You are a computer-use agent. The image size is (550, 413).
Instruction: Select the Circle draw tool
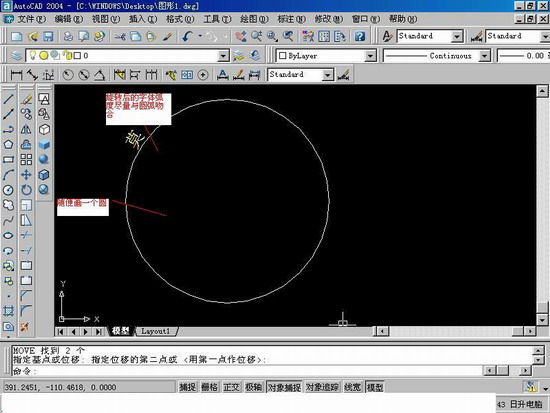pos(8,190)
